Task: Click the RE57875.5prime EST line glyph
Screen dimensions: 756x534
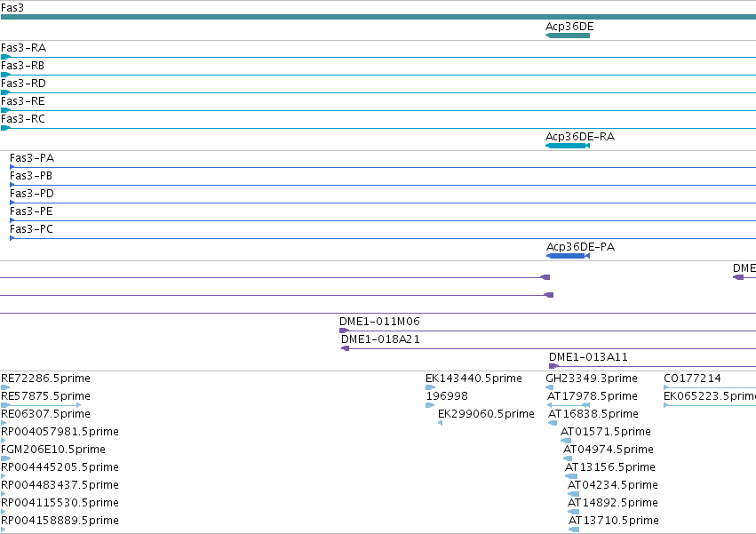Action: (x=41, y=405)
